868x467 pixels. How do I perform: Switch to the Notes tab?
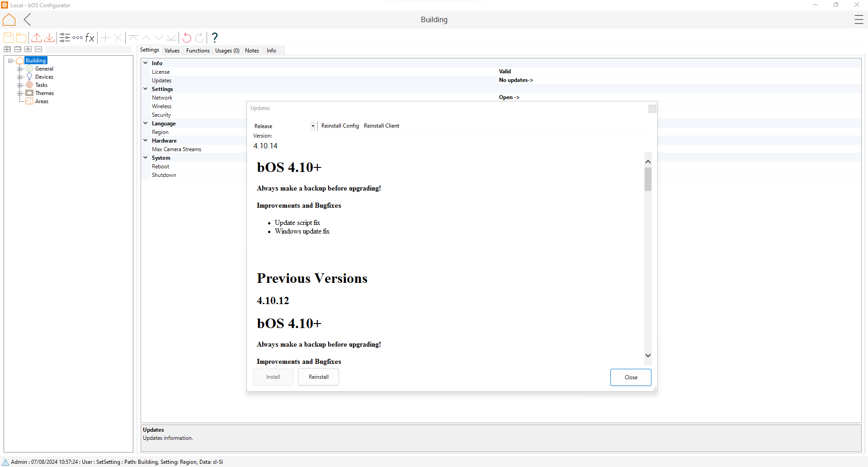click(x=252, y=51)
